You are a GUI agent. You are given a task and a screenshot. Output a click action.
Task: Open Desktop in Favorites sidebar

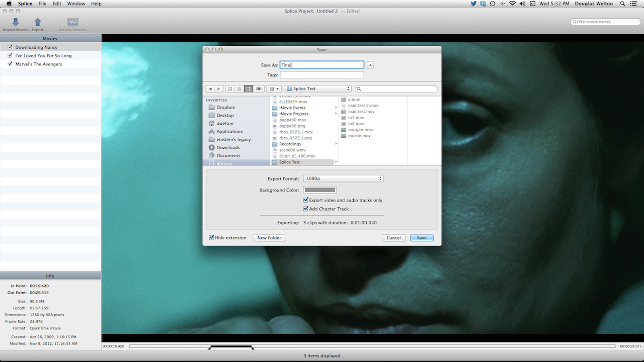(225, 115)
